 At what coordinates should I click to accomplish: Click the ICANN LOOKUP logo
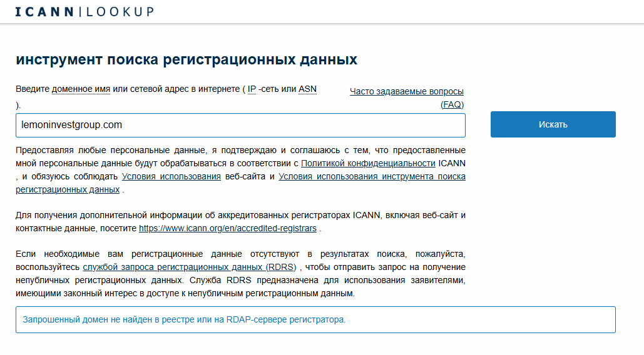(84, 12)
